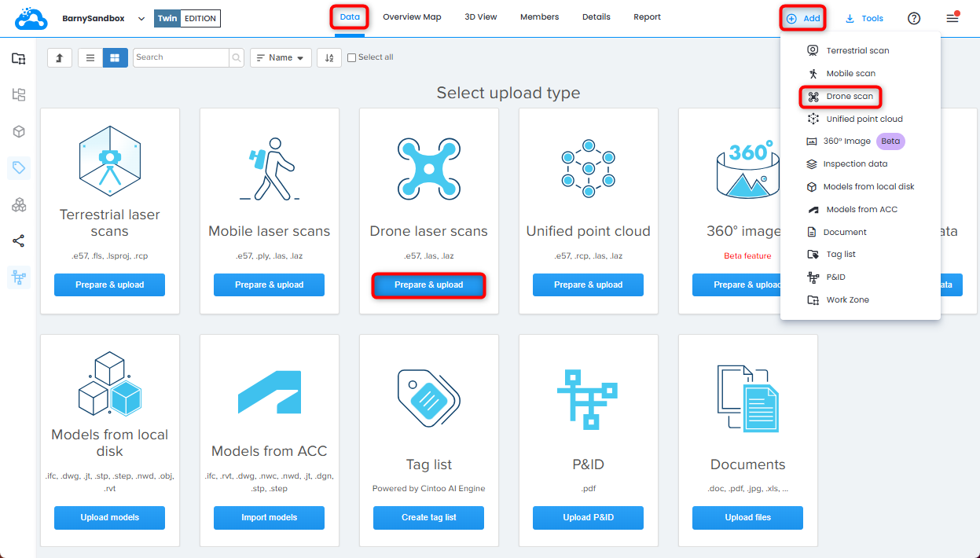Image resolution: width=980 pixels, height=558 pixels.
Task: Open the Add dropdown menu
Action: [x=803, y=18]
